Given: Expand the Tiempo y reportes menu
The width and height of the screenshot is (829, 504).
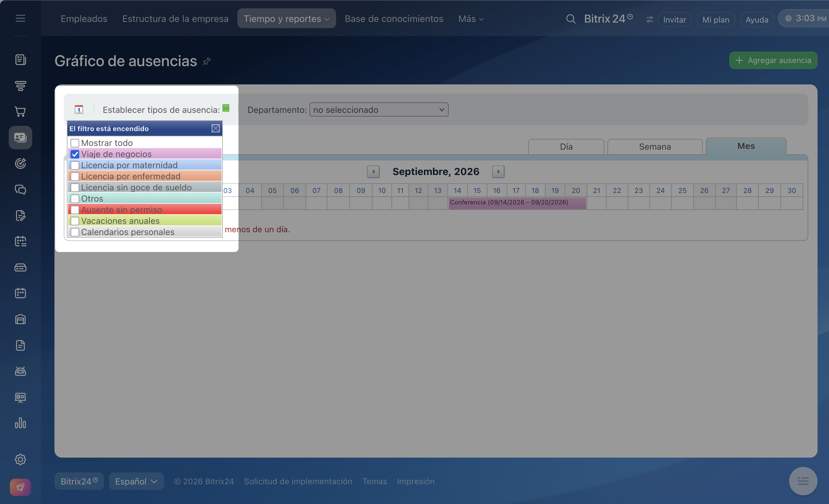Looking at the screenshot, I should coord(286,19).
